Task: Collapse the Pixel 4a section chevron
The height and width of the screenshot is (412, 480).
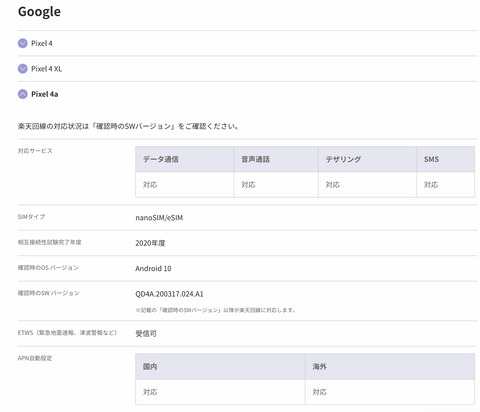Action: 23,94
